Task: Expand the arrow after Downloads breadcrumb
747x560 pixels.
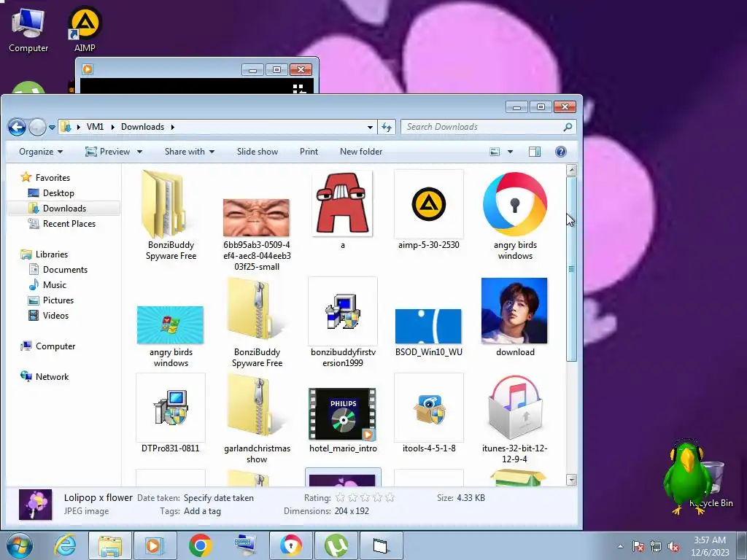Action: (x=172, y=127)
